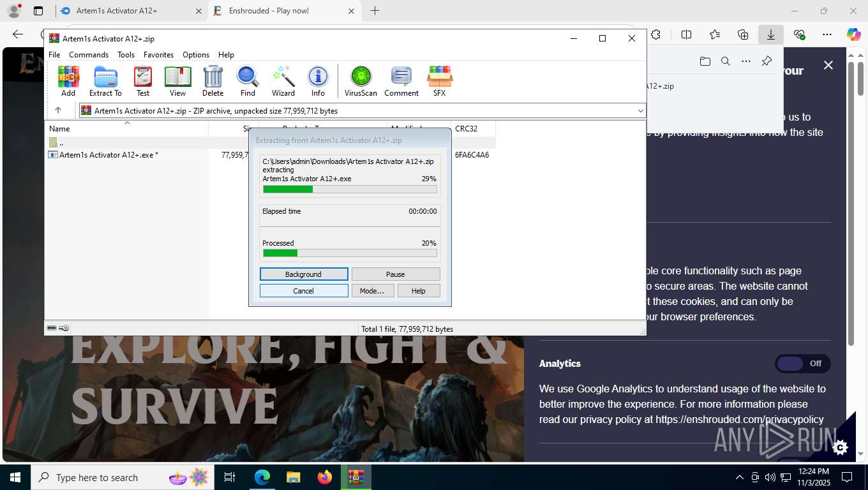Open the WinRAR Help menu
The height and width of the screenshot is (490, 868).
[x=226, y=55]
